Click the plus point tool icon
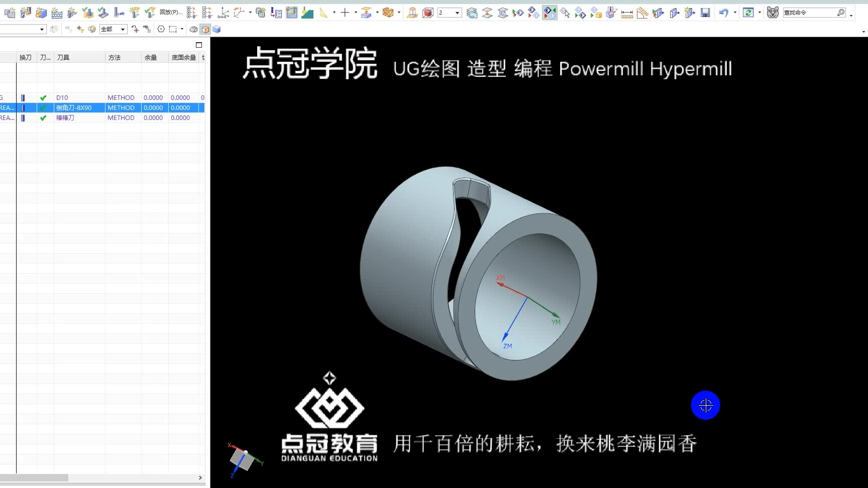868x488 pixels. [345, 13]
